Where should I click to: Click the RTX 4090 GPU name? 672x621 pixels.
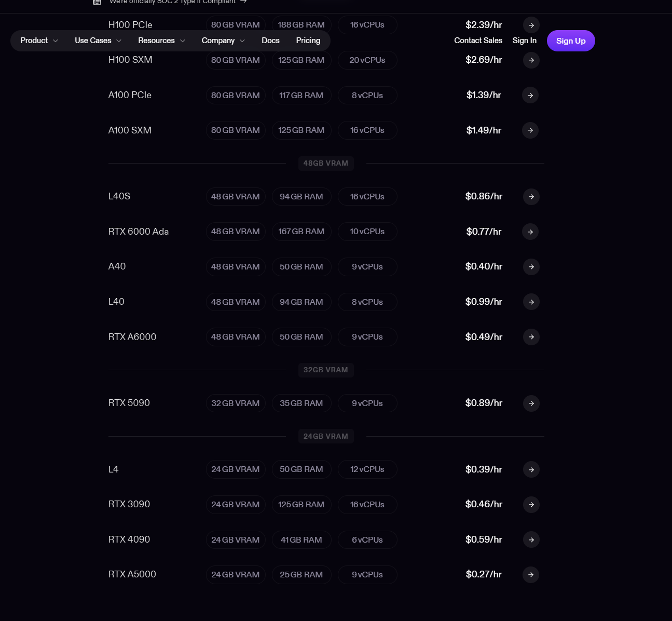click(x=129, y=539)
